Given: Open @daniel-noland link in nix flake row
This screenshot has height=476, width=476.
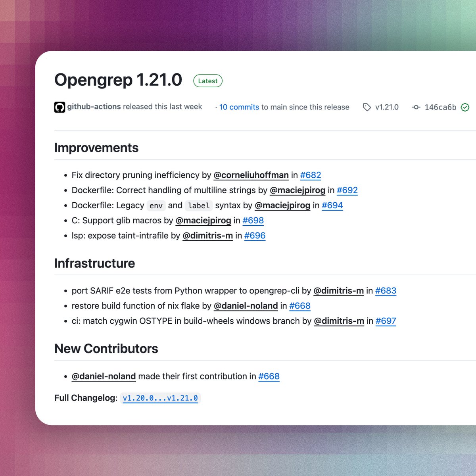Looking at the screenshot, I should [246, 305].
